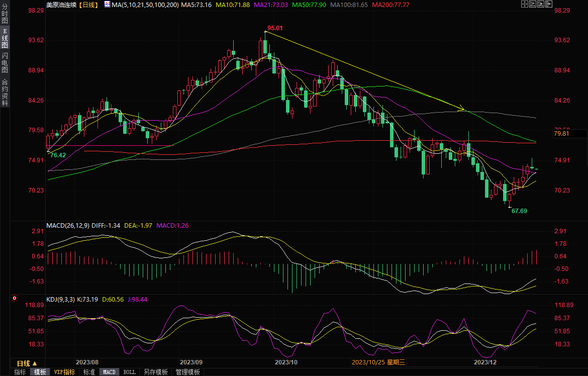Click the small red target icon beside KDJ
The height and width of the screenshot is (376, 588).
(x=15, y=299)
